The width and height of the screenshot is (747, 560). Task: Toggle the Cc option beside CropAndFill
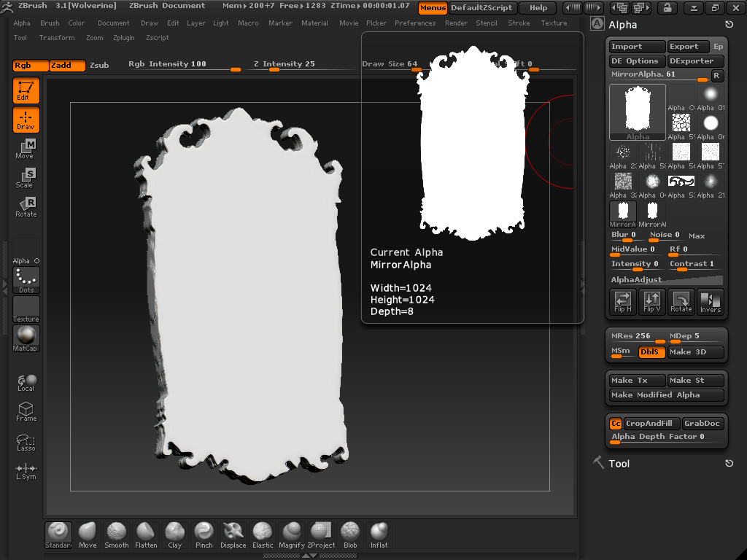click(x=616, y=424)
